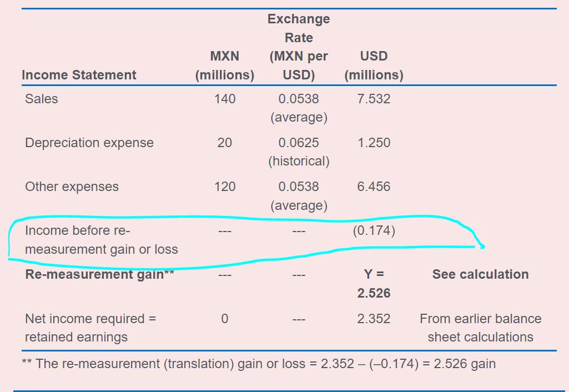Click the Other expenses row label
This screenshot has width=569, height=392.
(x=72, y=187)
